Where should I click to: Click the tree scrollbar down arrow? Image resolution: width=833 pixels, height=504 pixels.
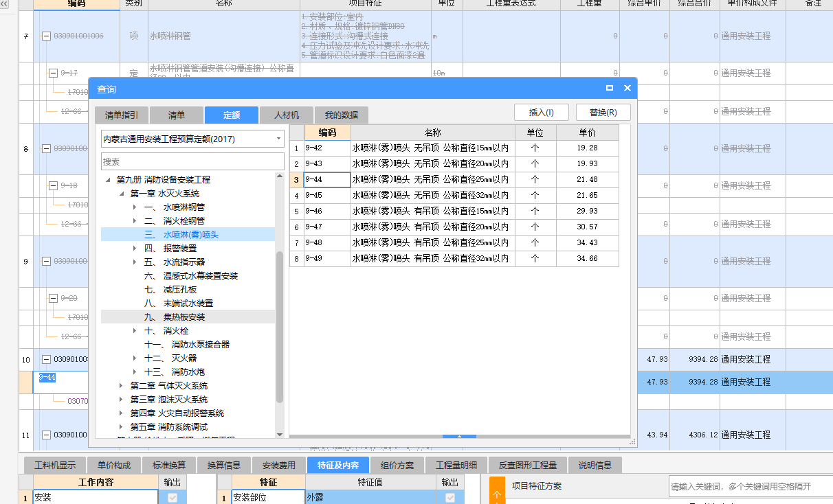[x=279, y=434]
